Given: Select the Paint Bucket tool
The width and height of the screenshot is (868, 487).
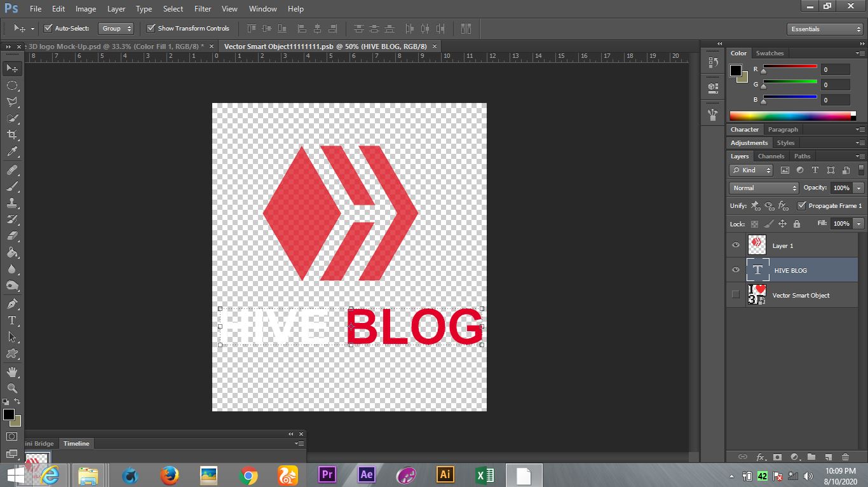Looking at the screenshot, I should (12, 252).
